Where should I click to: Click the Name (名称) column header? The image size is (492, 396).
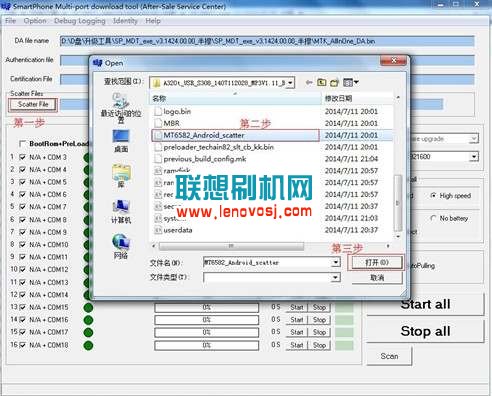[235, 98]
